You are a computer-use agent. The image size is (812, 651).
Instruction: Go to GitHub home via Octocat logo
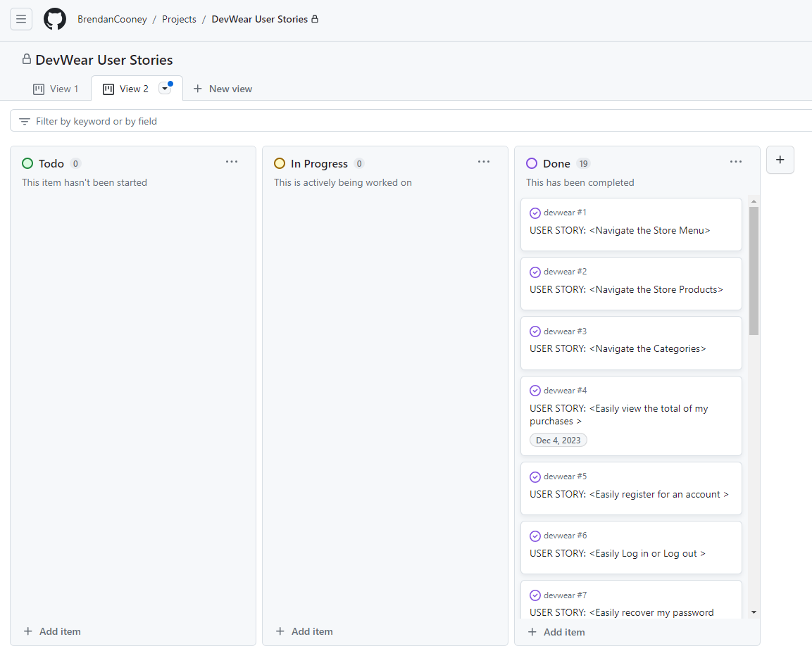[55, 19]
